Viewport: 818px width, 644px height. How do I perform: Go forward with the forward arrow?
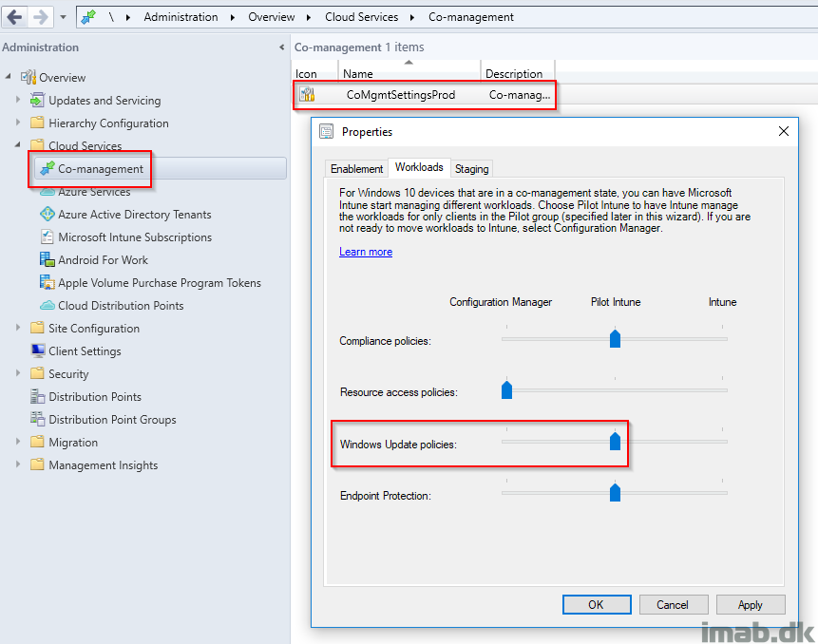40,17
